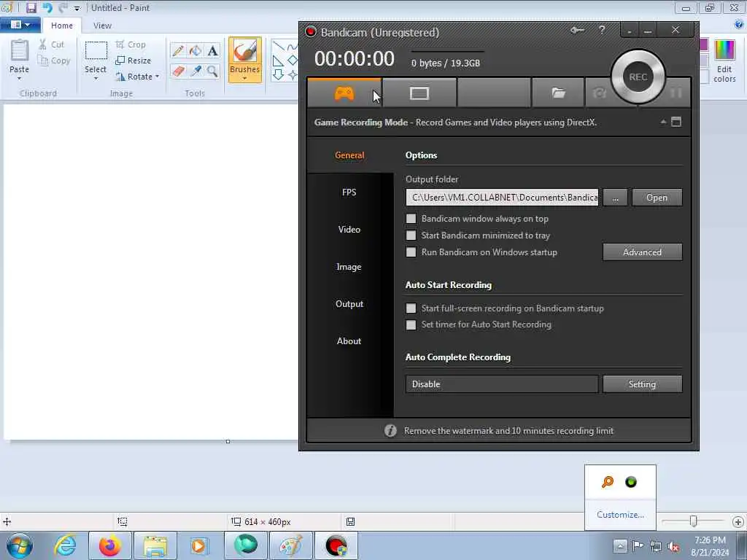This screenshot has height=560, width=747.
Task: Click the pause icon beside REC button
Action: [x=676, y=93]
